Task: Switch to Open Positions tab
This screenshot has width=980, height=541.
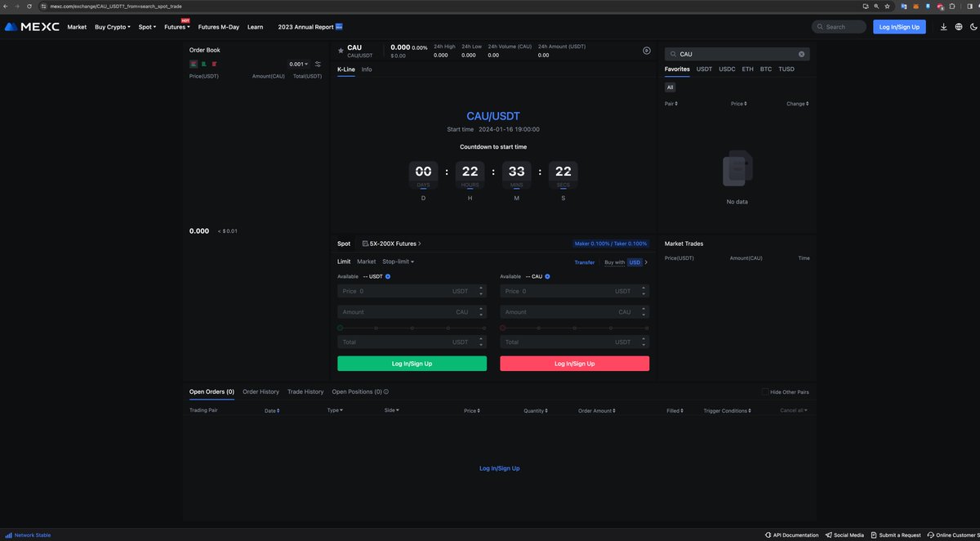Action: [357, 391]
